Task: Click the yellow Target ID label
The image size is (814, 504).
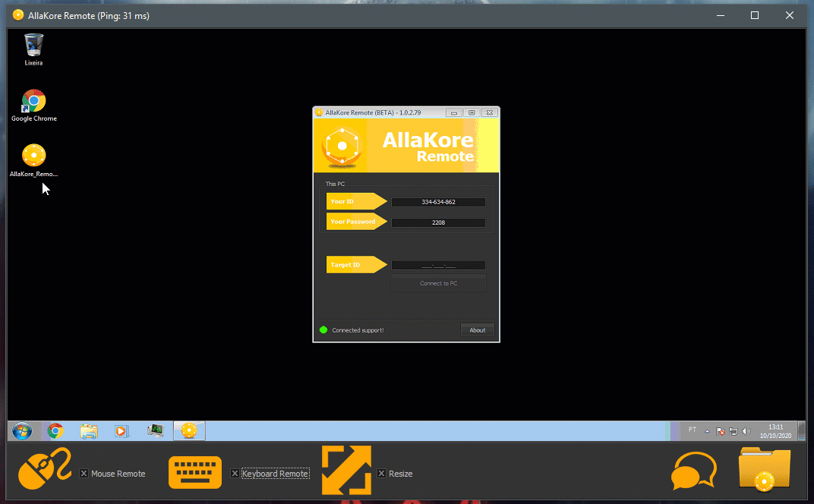Action: [x=356, y=265]
